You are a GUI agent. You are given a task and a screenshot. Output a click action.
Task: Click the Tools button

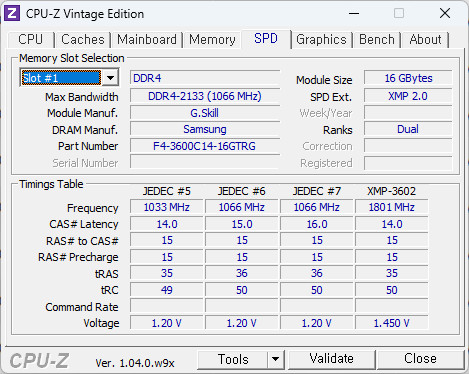(x=233, y=359)
